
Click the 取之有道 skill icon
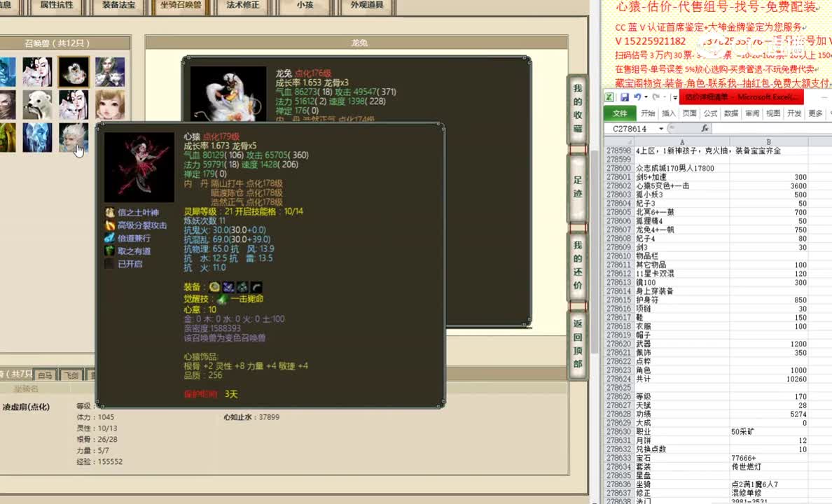pos(110,251)
